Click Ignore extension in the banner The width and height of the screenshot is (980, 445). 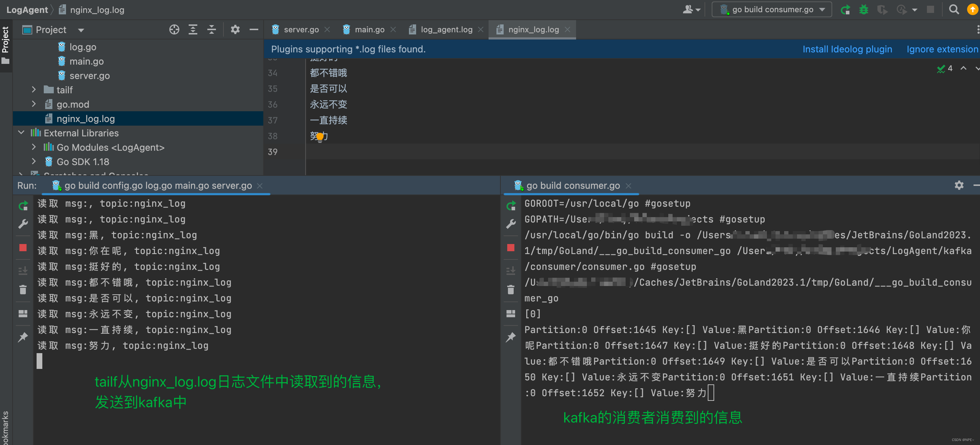pyautogui.click(x=942, y=49)
